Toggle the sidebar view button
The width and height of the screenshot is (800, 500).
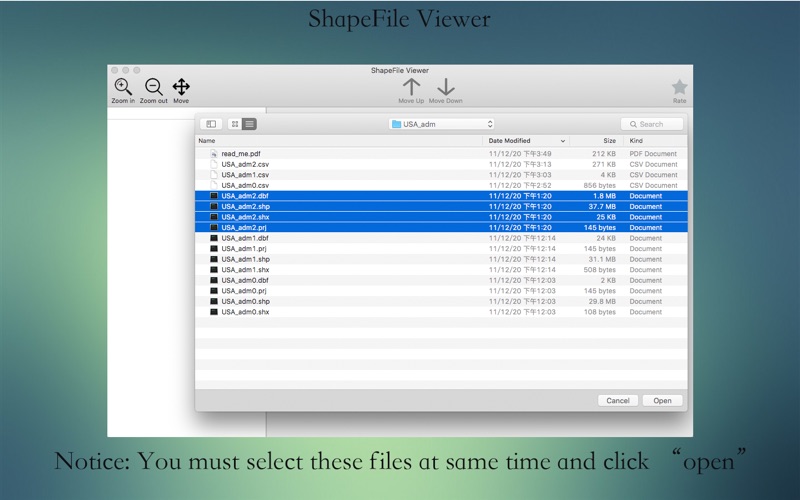[211, 124]
